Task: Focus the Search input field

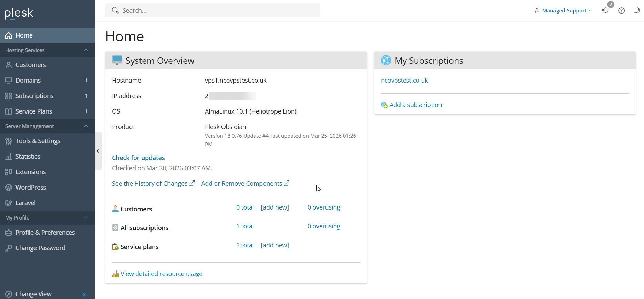Action: 212,11
